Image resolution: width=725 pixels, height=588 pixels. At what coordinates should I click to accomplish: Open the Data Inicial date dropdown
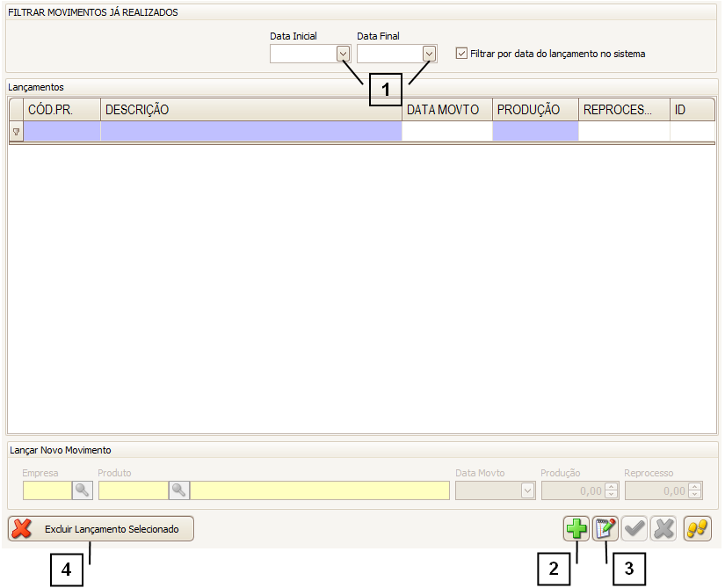point(343,54)
